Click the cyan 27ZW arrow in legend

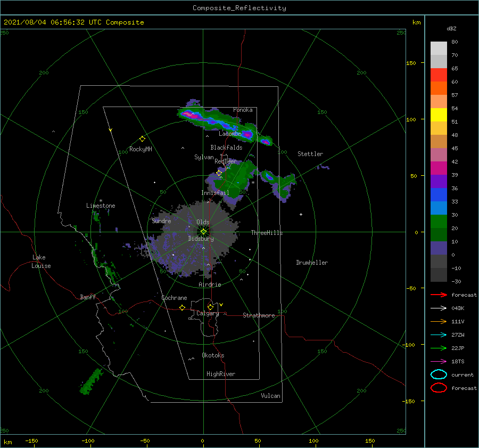[x=439, y=335]
